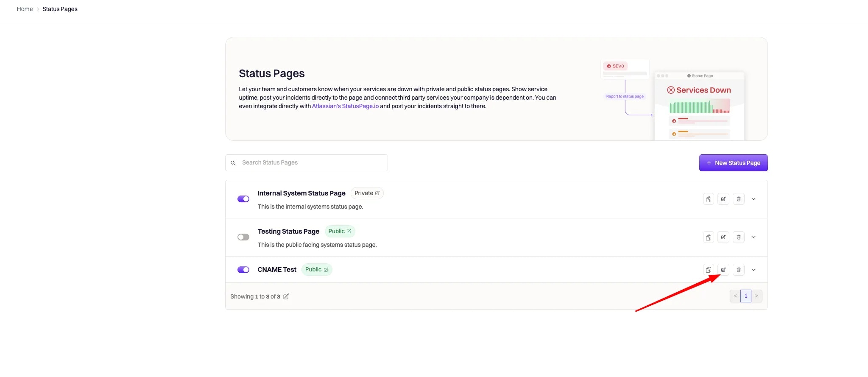Viewport: 868px width, 377px height.
Task: Delete the Internal System Status Page
Action: (739, 199)
